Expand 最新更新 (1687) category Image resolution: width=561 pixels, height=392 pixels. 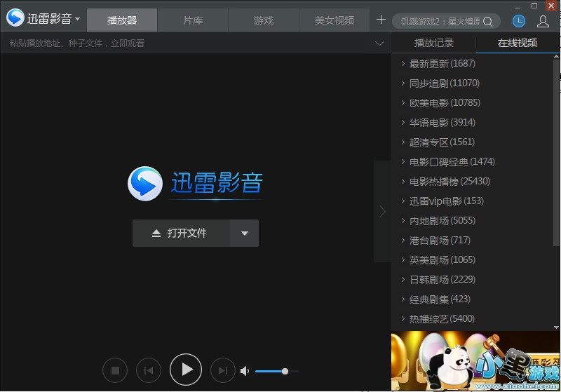point(403,64)
